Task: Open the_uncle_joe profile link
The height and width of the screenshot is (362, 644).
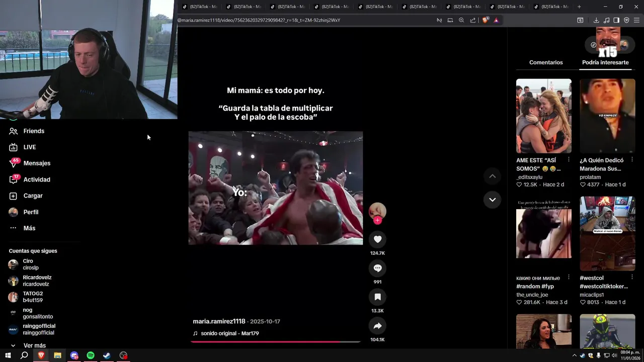Action: 532,295
